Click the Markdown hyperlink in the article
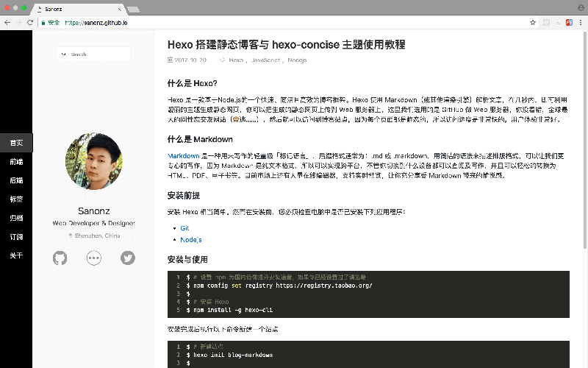The image size is (588, 368). [x=183, y=156]
